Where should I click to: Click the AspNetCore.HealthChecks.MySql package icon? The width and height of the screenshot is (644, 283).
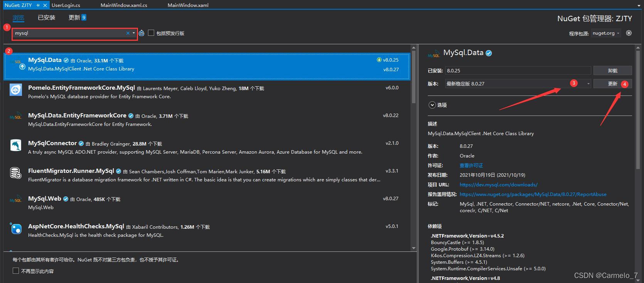[x=16, y=228]
